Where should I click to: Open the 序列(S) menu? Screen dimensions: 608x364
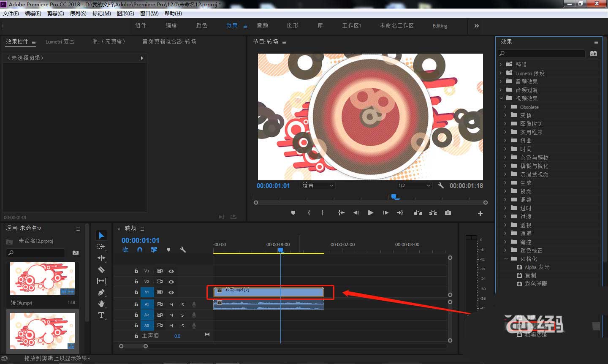pos(78,14)
